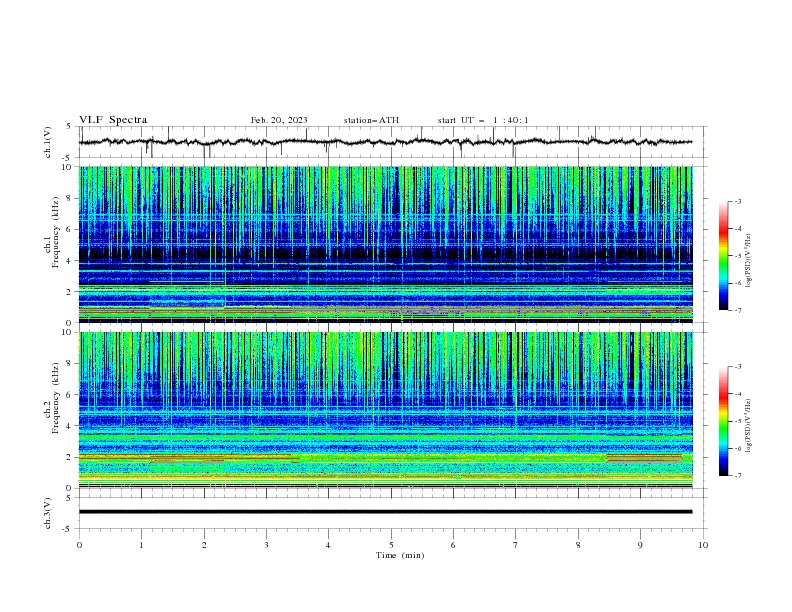Click the 'ch.1(V)' waveform axis label
The image size is (792, 612).
48,142
